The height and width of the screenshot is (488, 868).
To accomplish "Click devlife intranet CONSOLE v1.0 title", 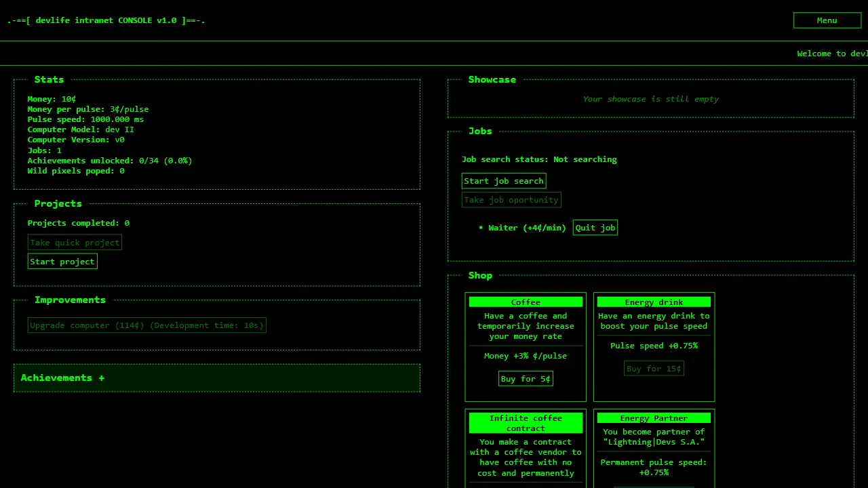I will (x=106, y=20).
